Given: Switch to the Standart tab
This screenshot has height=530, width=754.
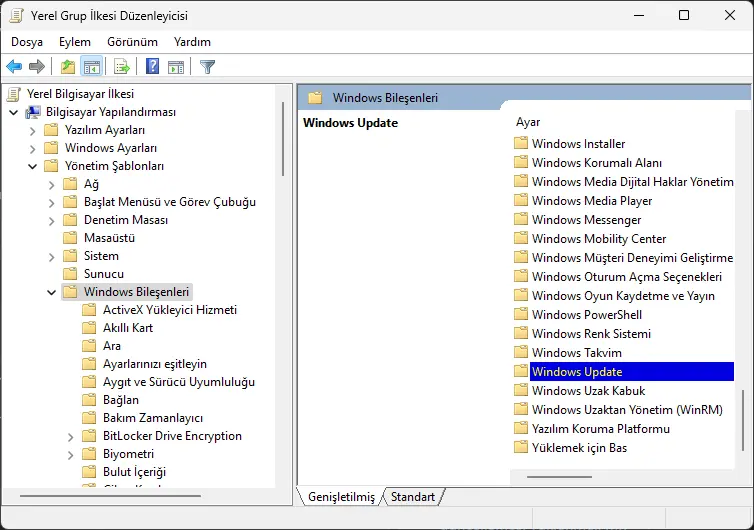Looking at the screenshot, I should [413, 497].
